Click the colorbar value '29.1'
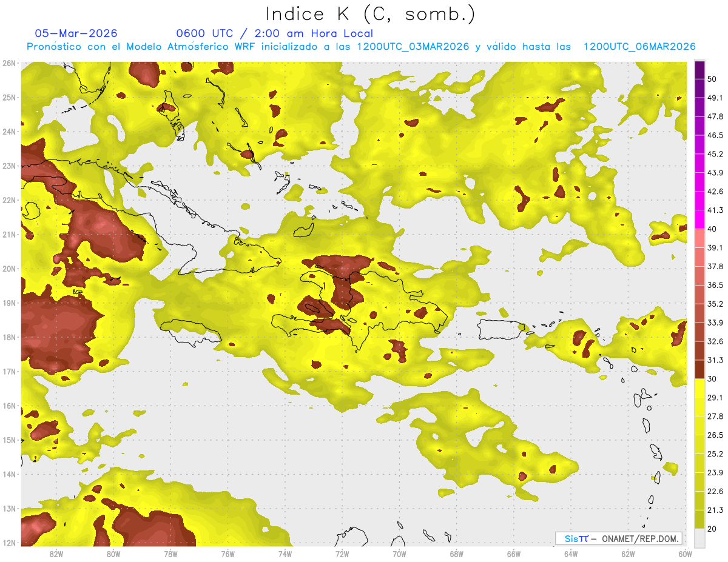The image size is (728, 562). [715, 398]
